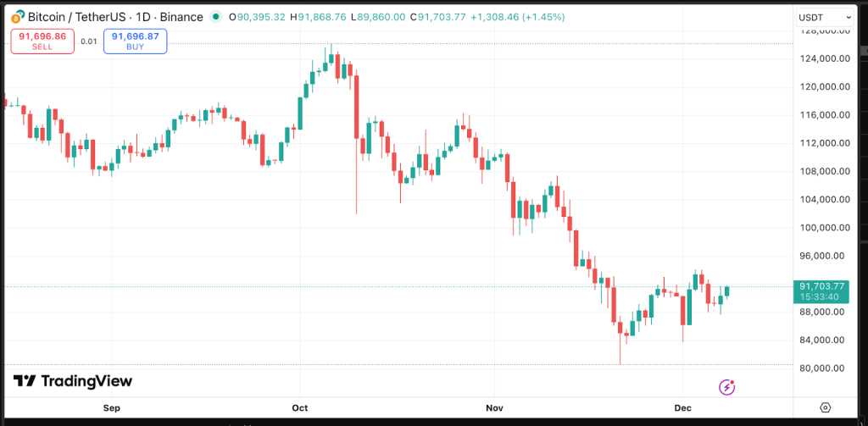Screen dimensions: 868x426
Task: Click the green market status dot
Action: click(216, 17)
